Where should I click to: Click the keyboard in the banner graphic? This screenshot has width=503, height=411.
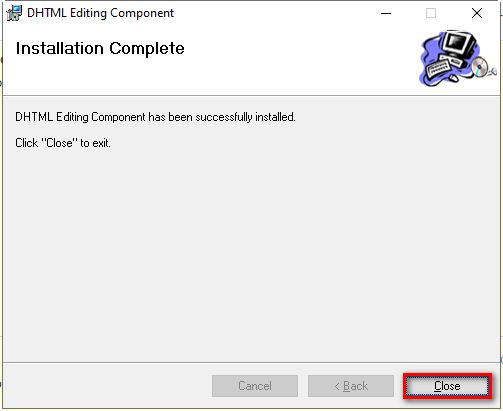[x=439, y=67]
